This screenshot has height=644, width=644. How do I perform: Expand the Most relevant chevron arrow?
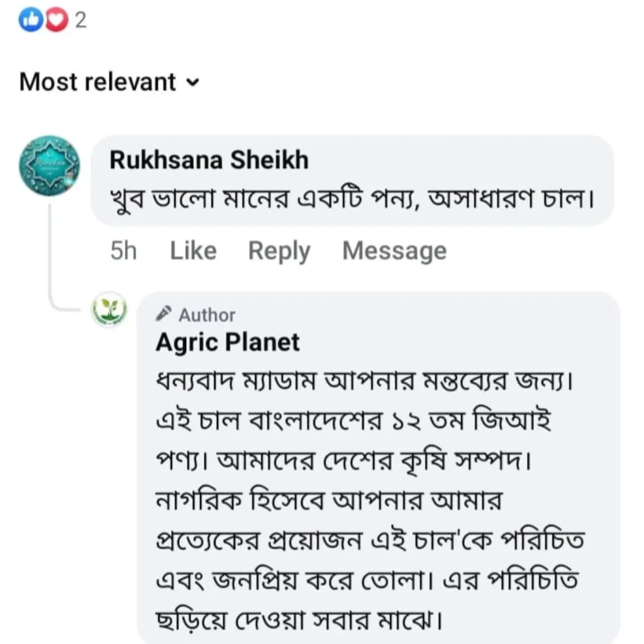[x=194, y=82]
